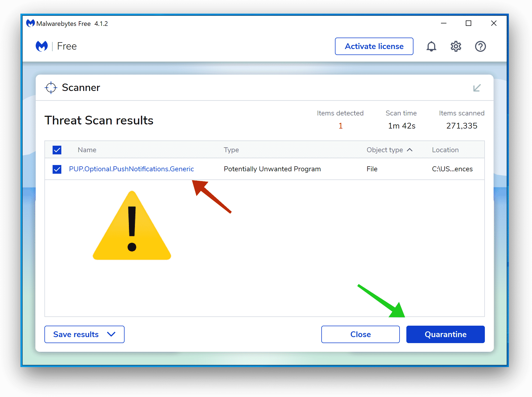The width and height of the screenshot is (532, 397).
Task: Maximize the Malwarebytes window
Action: (468, 23)
